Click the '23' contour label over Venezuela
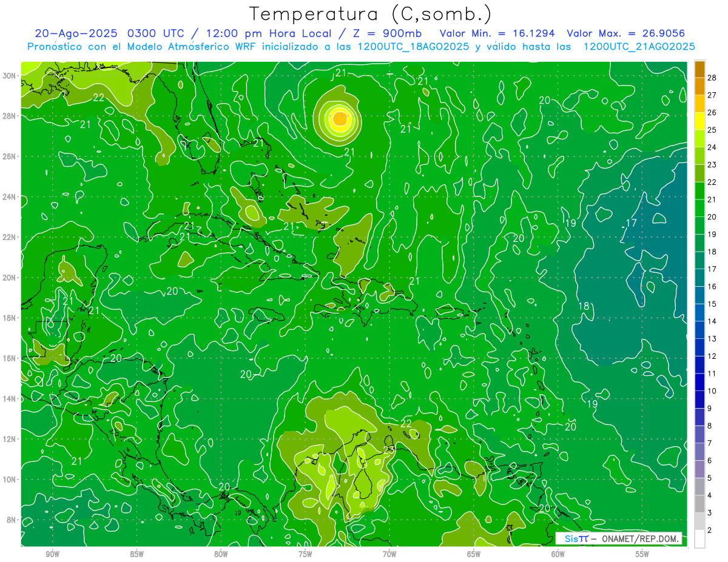Screen dimensions: 728x562 389,449
